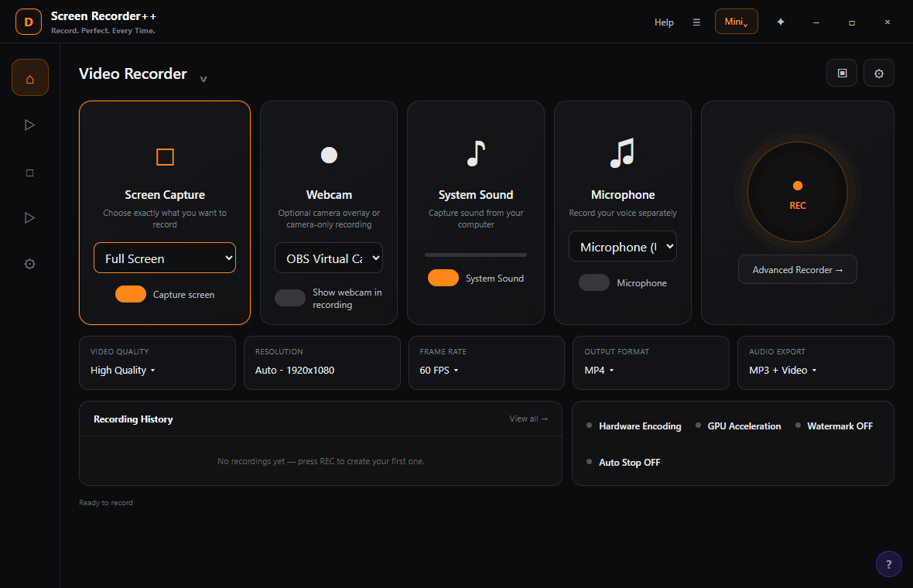Open the hamburger menu icon in title bar

click(x=696, y=22)
